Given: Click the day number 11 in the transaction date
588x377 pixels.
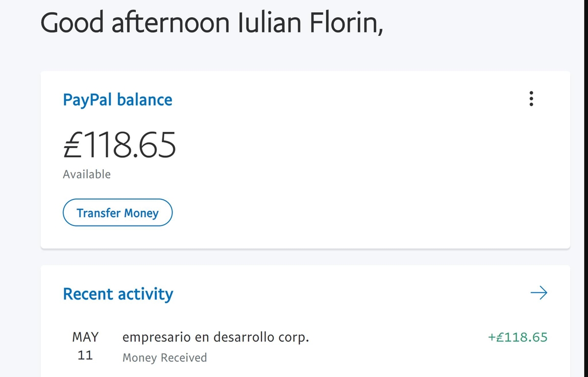Looking at the screenshot, I should tap(85, 356).
